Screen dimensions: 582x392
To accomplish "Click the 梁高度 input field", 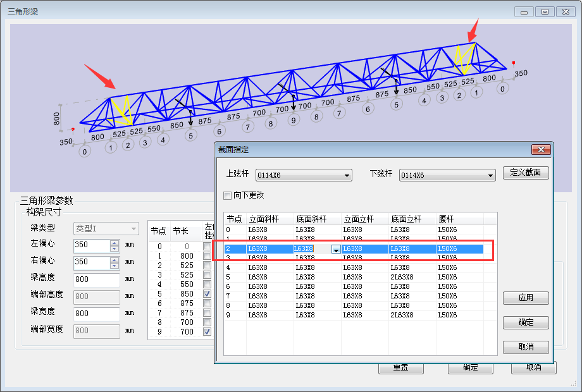I will click(x=96, y=280).
